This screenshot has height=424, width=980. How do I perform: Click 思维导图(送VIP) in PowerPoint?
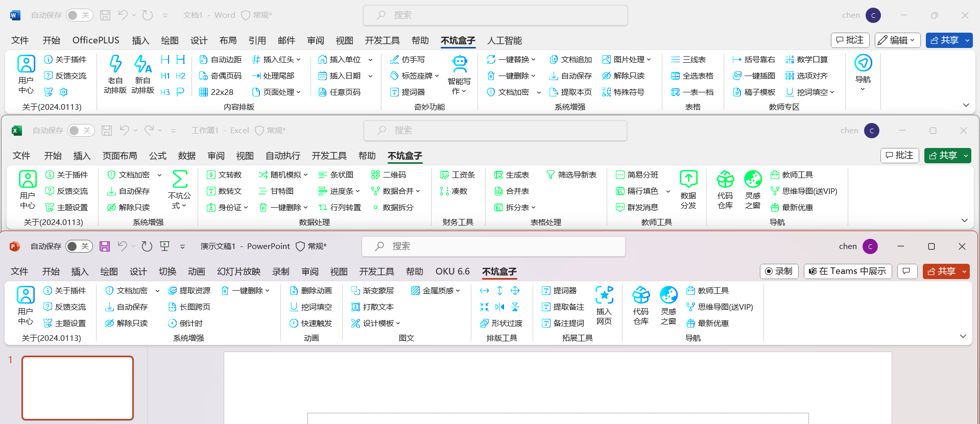coord(720,307)
